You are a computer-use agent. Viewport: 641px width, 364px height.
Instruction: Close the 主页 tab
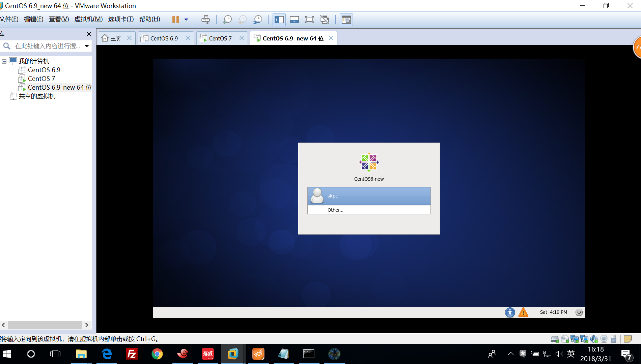click(x=129, y=38)
